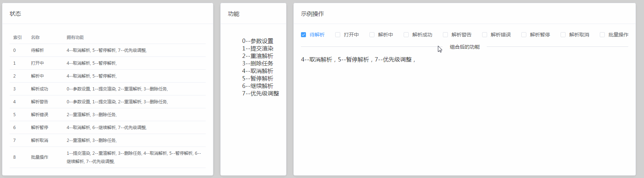Select table cell 解析取消 in row 7

40,140
